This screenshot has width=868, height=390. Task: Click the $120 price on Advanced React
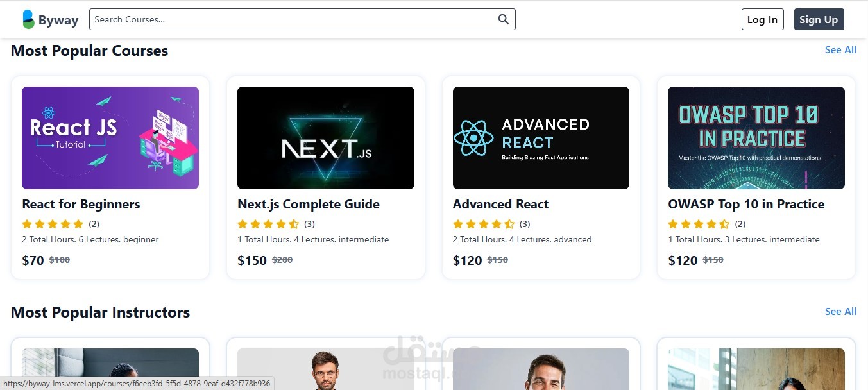pyautogui.click(x=468, y=260)
